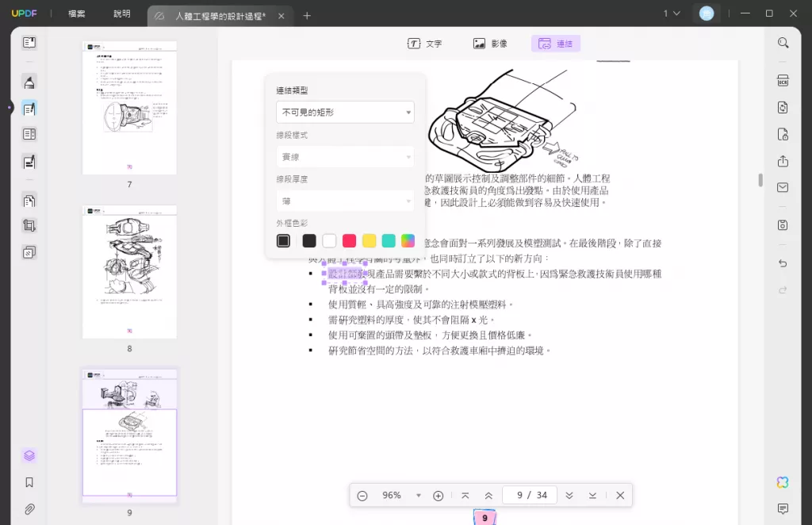This screenshot has height=525, width=812.
Task: Open the search magnifier on right sidebar
Action: click(x=783, y=43)
